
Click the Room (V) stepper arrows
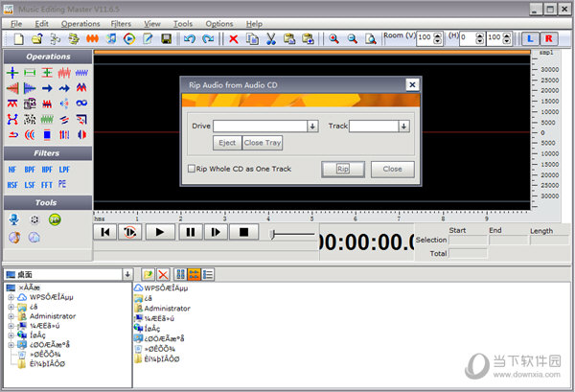coord(438,38)
